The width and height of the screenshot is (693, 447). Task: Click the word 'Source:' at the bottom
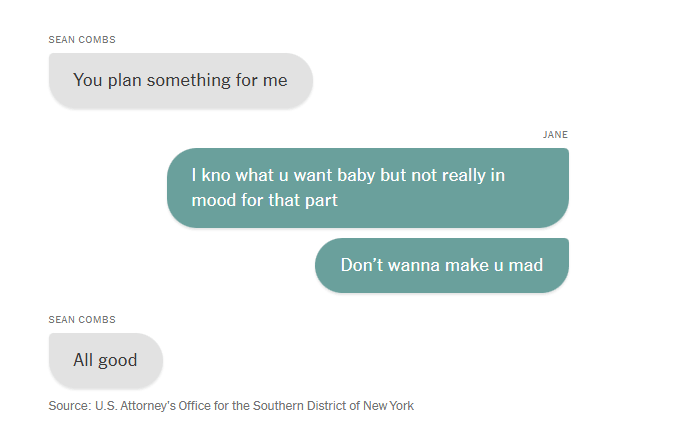70,406
